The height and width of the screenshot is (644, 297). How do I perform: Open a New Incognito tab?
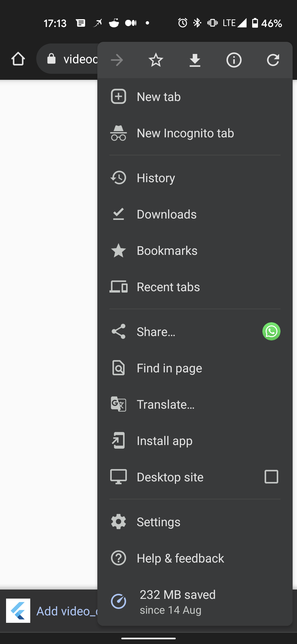pyautogui.click(x=185, y=133)
